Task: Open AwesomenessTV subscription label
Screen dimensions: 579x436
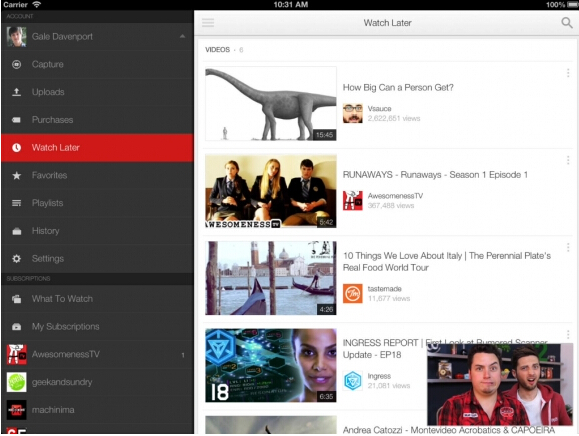Action: (x=66, y=354)
